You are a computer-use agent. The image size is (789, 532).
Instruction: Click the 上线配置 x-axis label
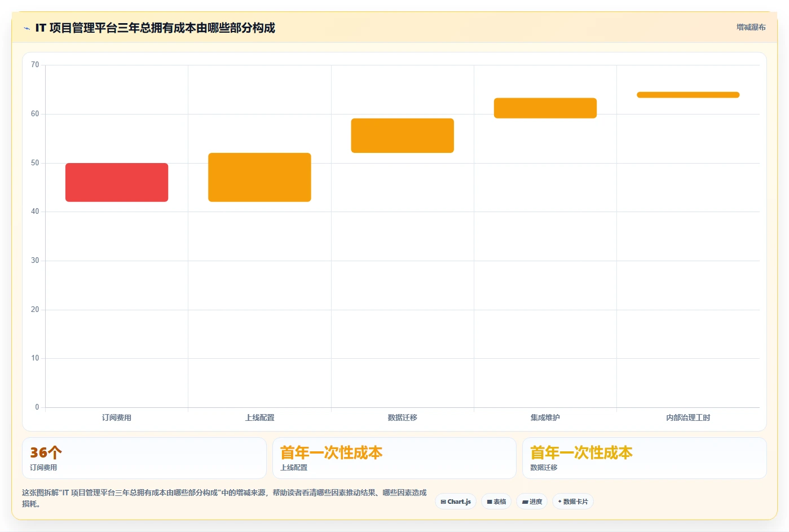click(x=259, y=417)
